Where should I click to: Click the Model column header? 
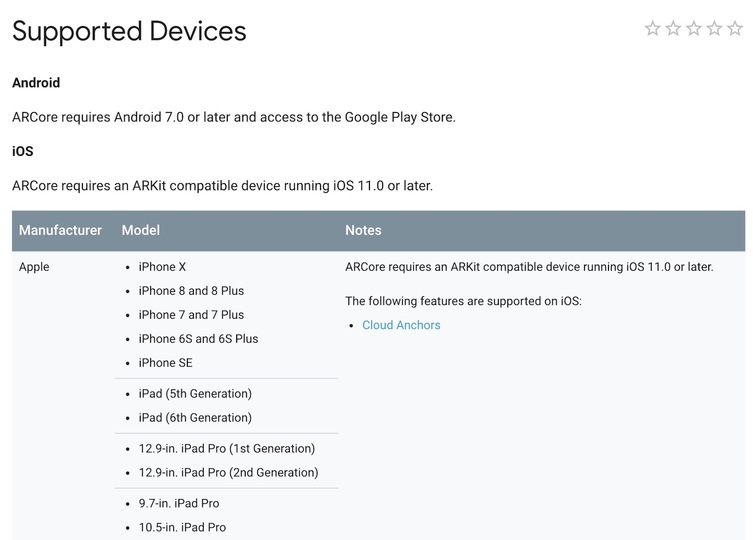click(x=141, y=230)
